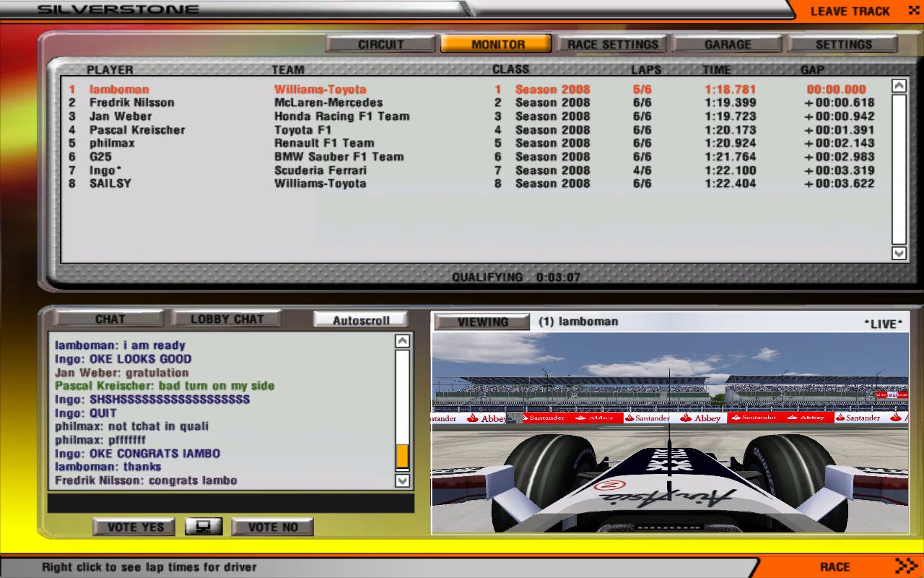Switch to Lobby Chat
Image resolution: width=924 pixels, height=578 pixels.
pos(227,319)
